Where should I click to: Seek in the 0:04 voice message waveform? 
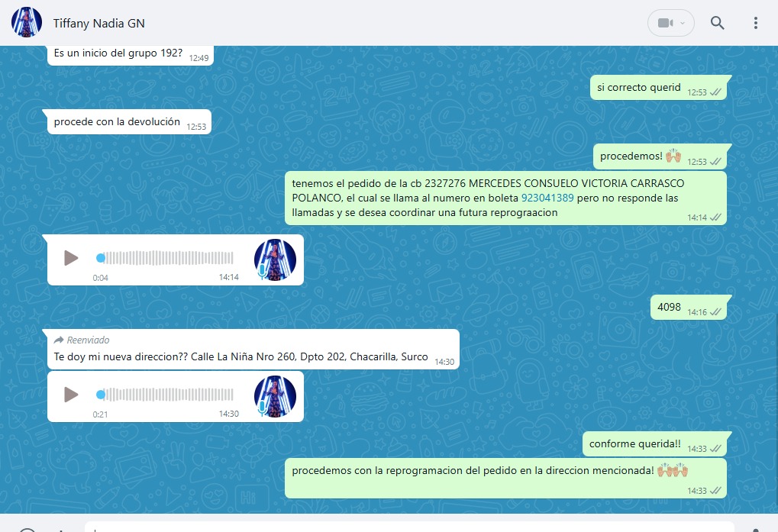[x=168, y=258]
